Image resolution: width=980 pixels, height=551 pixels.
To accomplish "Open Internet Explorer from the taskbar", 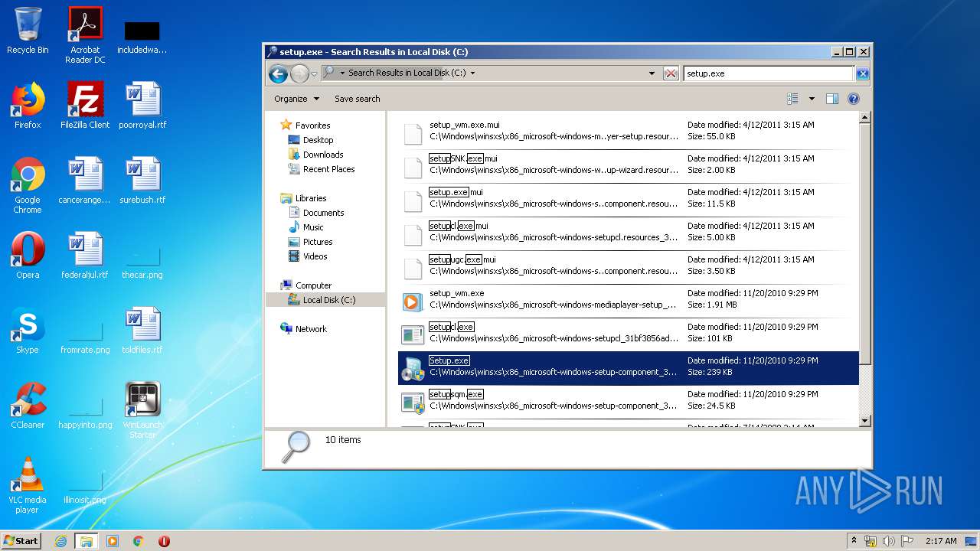I will pyautogui.click(x=60, y=541).
